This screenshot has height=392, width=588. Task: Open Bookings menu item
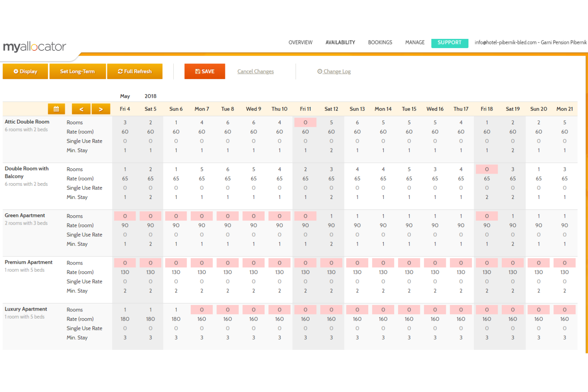click(x=380, y=42)
